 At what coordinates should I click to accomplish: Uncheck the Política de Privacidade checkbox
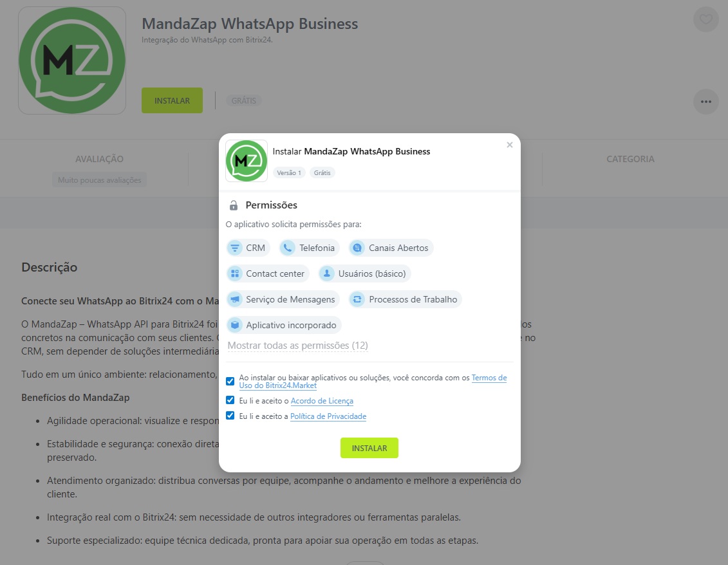(230, 416)
